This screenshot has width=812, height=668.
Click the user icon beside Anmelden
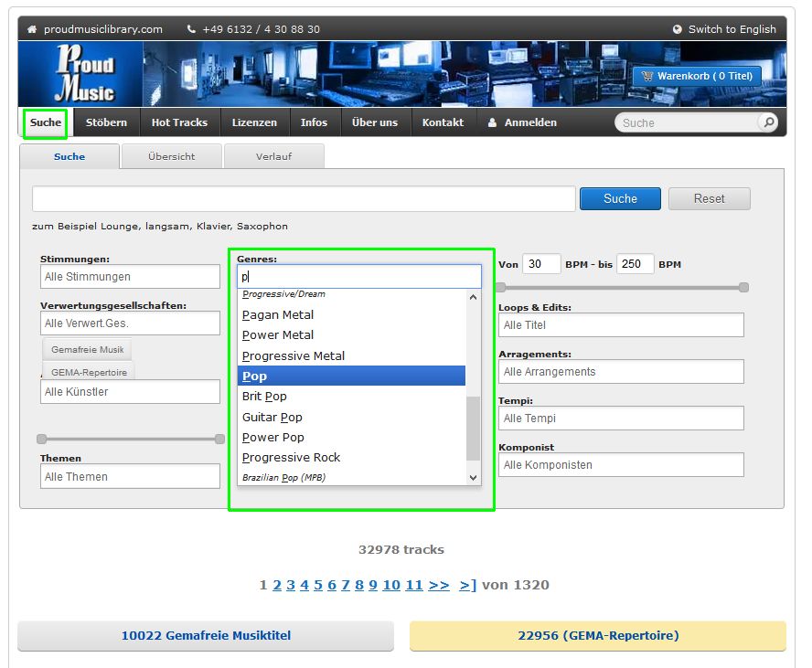pos(492,122)
